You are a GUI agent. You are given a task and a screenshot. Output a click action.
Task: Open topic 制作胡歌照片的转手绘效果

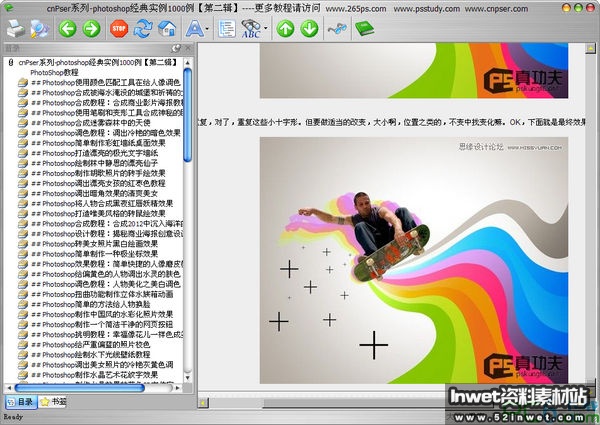[98, 173]
